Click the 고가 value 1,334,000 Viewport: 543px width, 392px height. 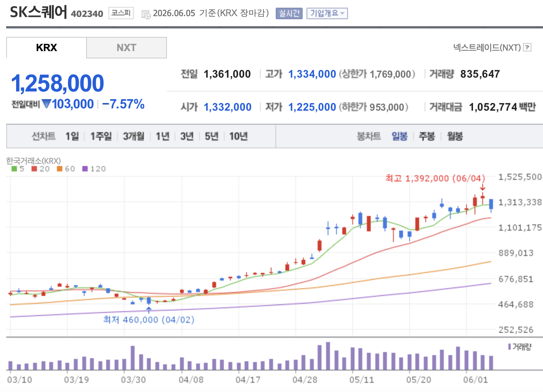pos(312,74)
